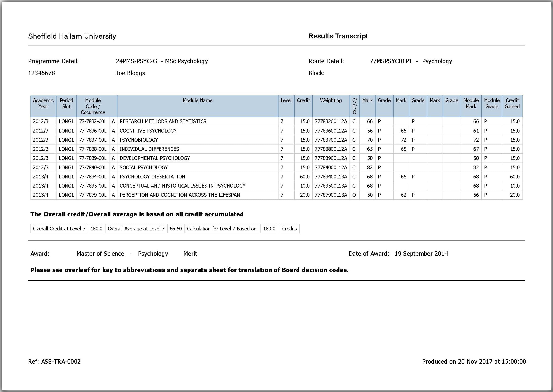Select 'PERCEPTION AND COGNITION ACROSS THE LIFESPAN'
This screenshot has width=553, height=392.
(180, 195)
